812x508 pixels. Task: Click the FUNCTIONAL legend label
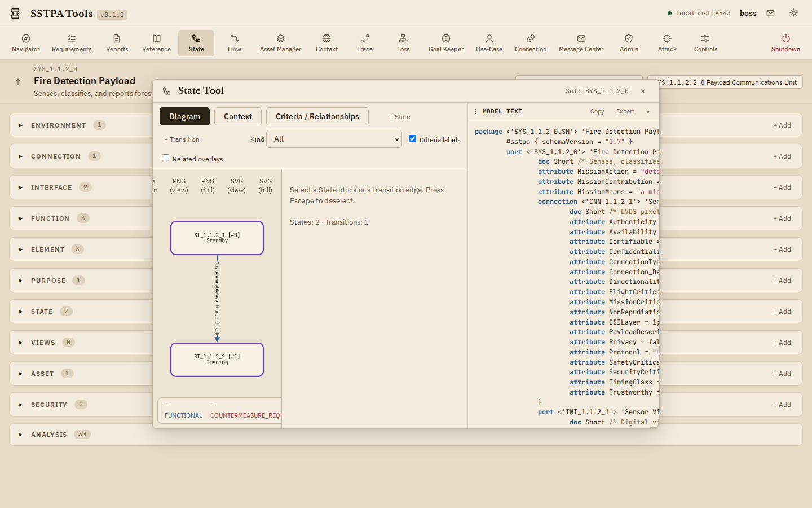pos(183,415)
